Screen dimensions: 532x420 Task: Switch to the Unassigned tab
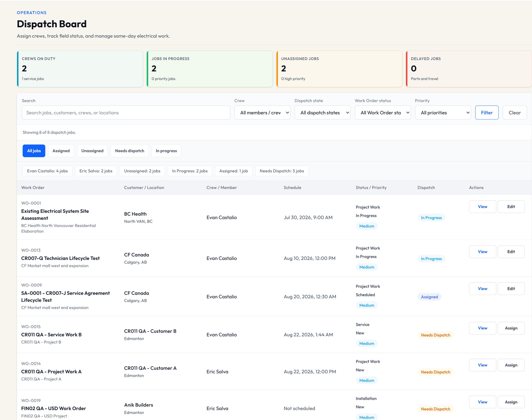point(92,151)
